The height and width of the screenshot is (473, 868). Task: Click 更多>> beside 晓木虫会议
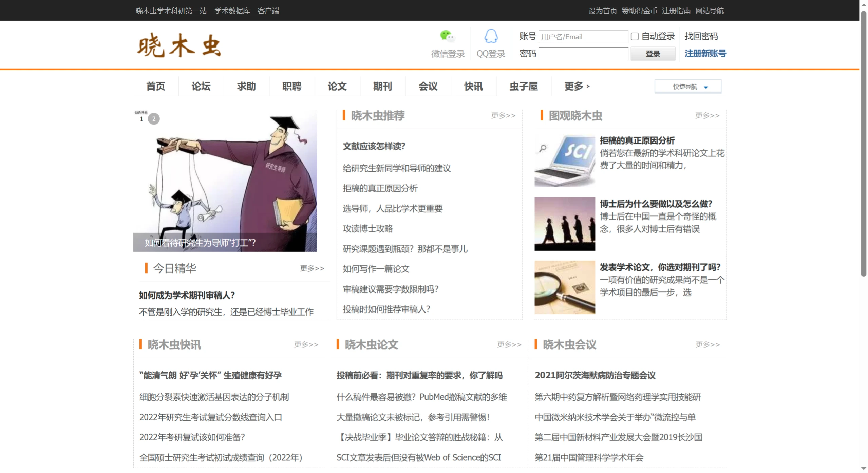707,345
